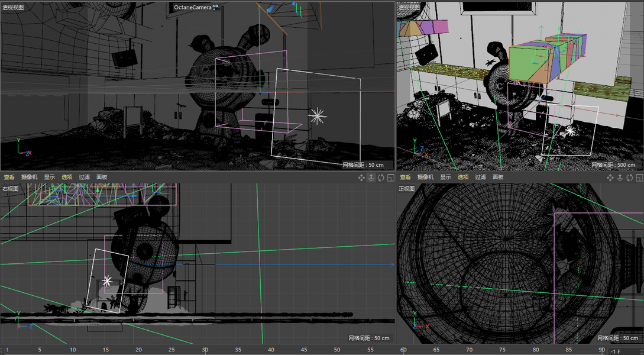This screenshot has width=644, height=355.
Task: Click the rotate camera icon of the right view
Action: pos(381,177)
